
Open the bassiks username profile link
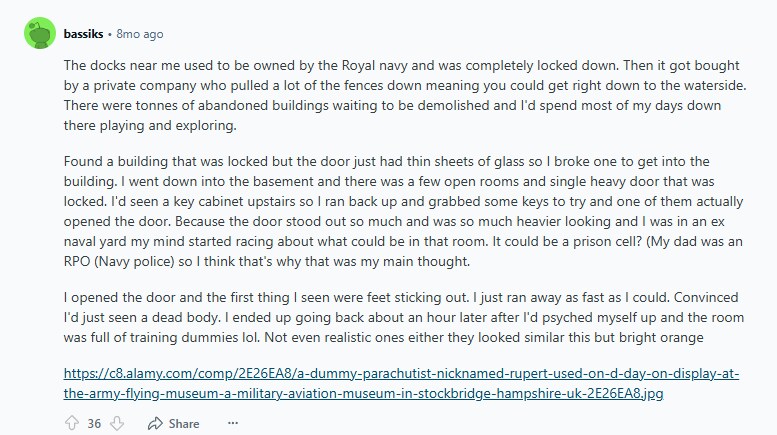[x=83, y=34]
